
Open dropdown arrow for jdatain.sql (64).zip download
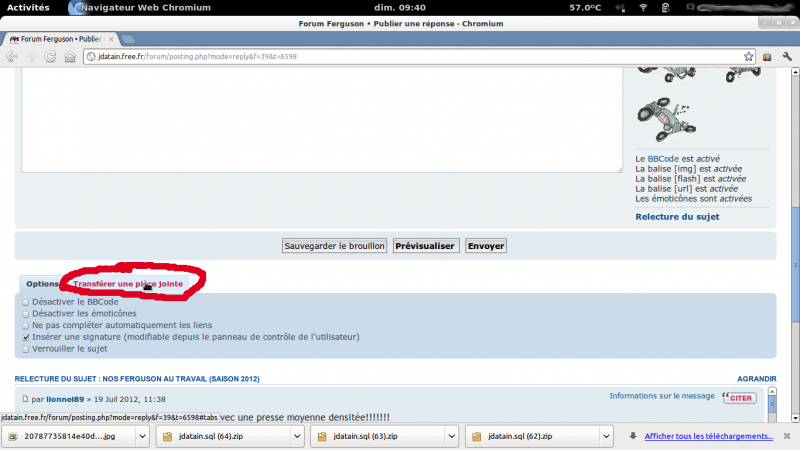(296, 437)
